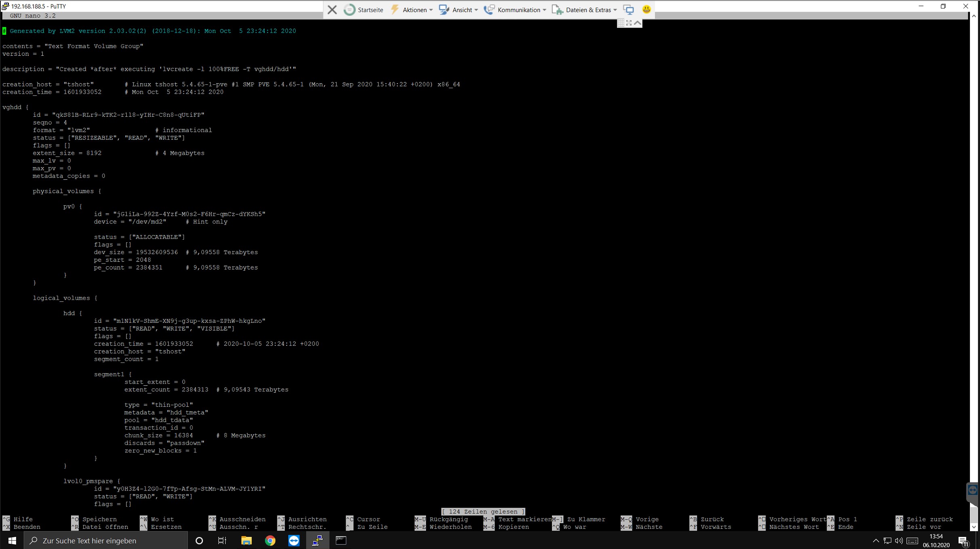The height and width of the screenshot is (549, 980).
Task: Click the smiley feedback icon
Action: pyautogui.click(x=646, y=10)
